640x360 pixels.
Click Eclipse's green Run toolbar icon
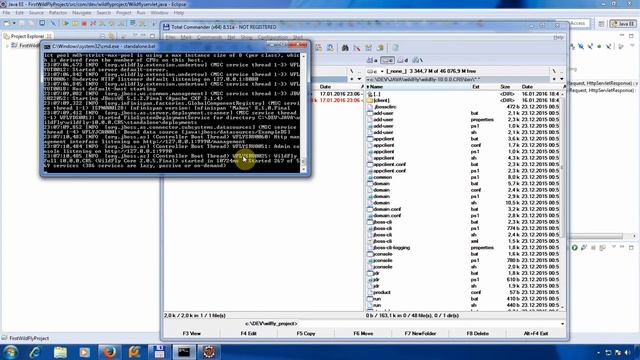66,24
